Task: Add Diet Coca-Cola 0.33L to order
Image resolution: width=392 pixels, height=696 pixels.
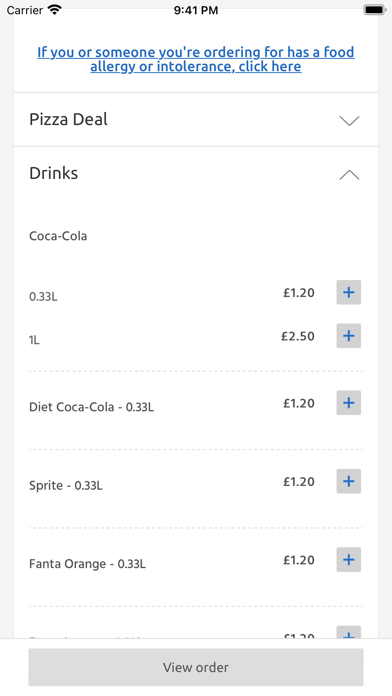Action: (x=348, y=403)
